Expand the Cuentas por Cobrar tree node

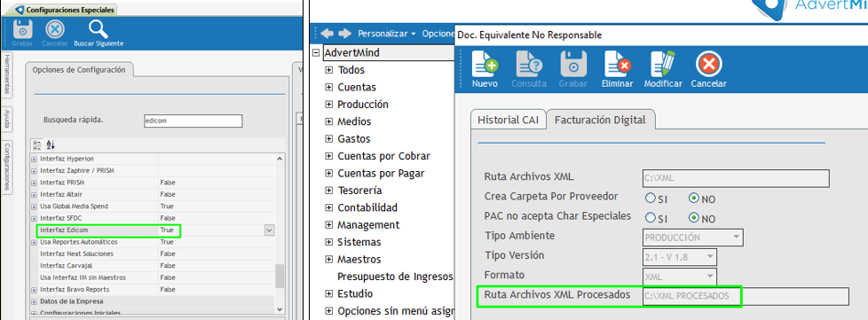328,156
